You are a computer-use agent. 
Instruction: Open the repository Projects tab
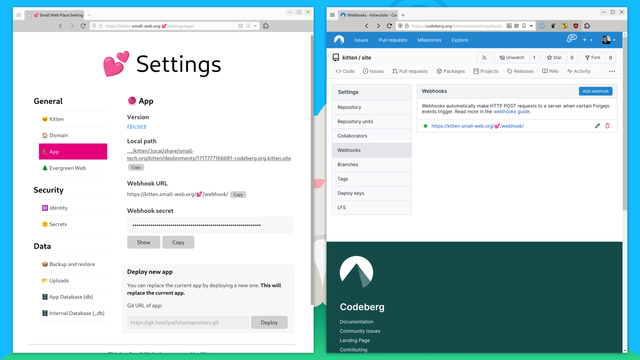pos(486,71)
